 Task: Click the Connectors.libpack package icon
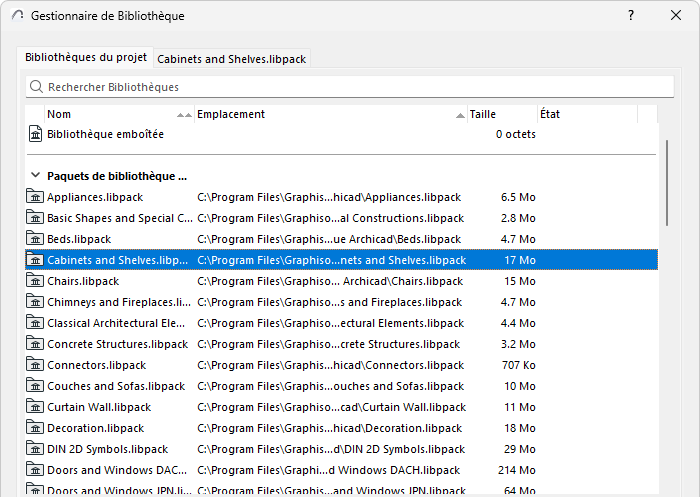coord(35,364)
